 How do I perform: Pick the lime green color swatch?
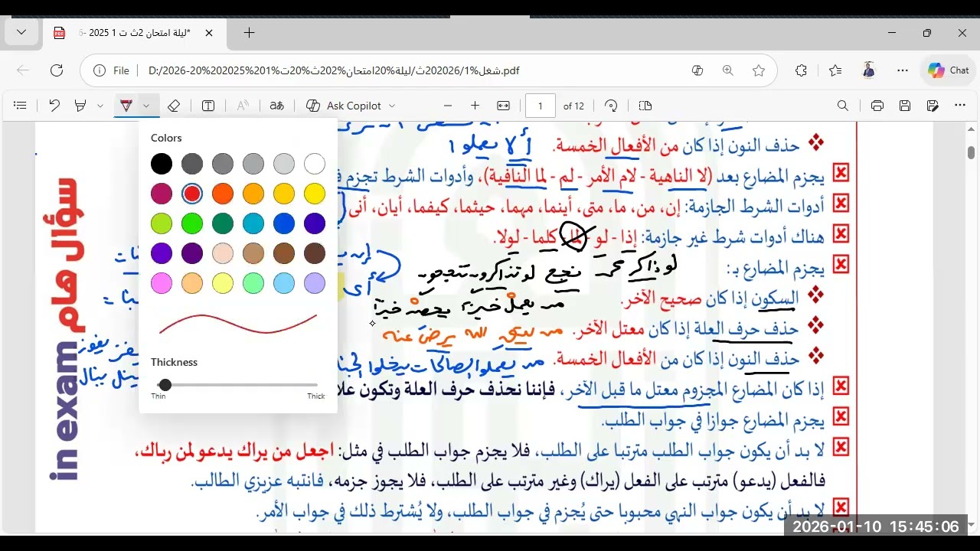162,223
